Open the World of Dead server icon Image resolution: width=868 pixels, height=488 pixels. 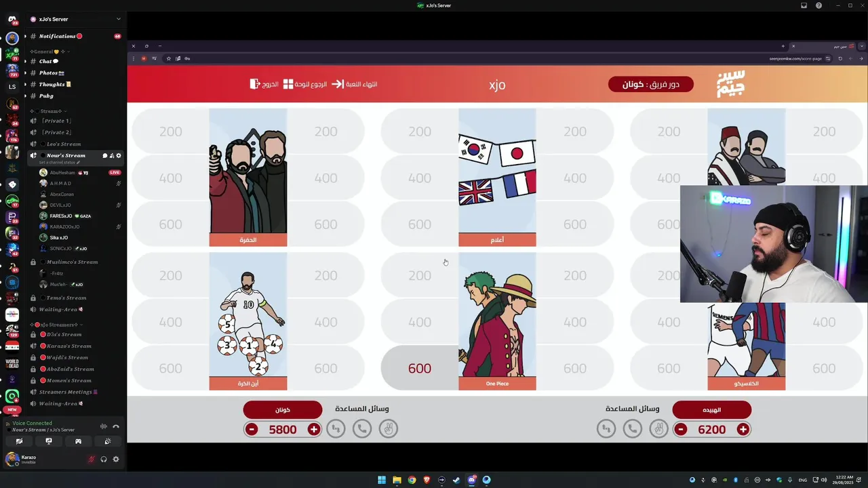(x=12, y=363)
